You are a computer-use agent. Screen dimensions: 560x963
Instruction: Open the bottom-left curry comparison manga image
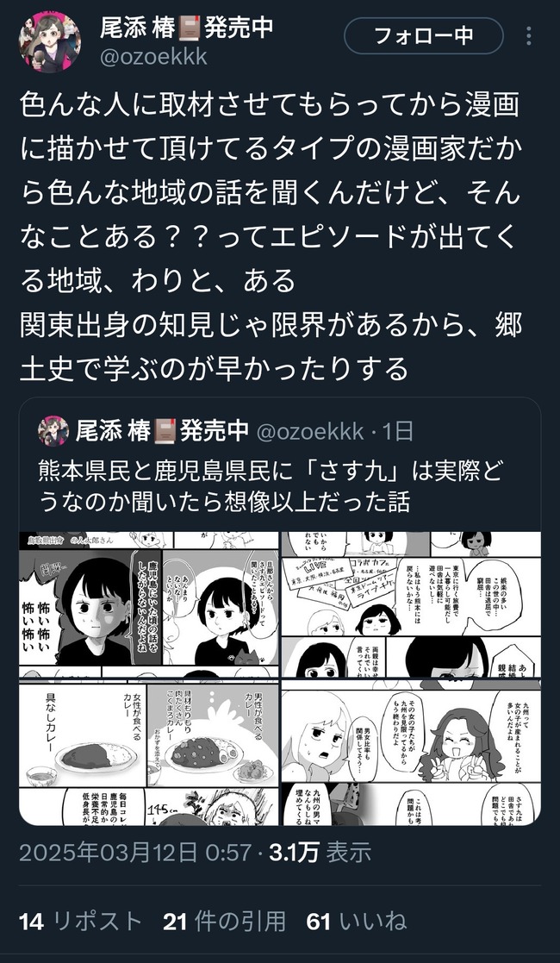[x=149, y=753]
